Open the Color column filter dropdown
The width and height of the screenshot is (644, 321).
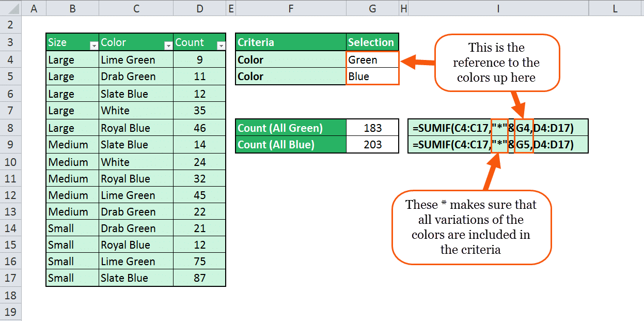[x=168, y=46]
